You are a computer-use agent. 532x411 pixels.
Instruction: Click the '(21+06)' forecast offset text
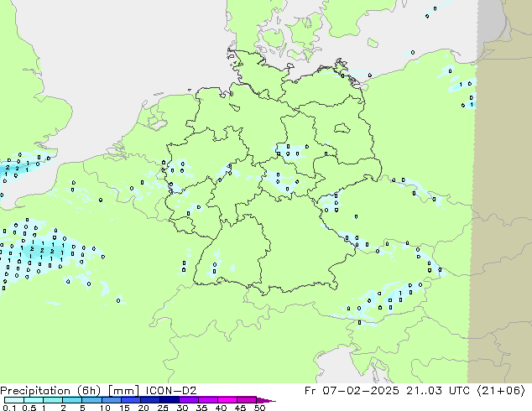click(x=501, y=391)
